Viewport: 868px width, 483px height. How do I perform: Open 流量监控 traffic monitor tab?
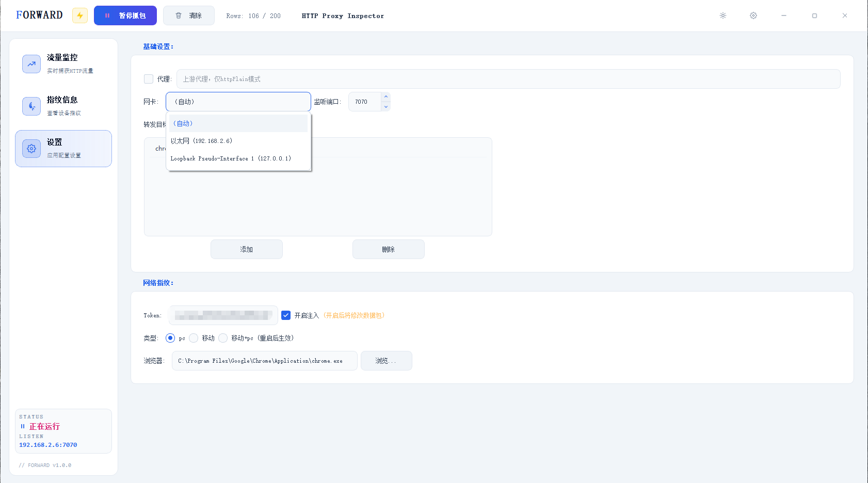click(x=63, y=64)
